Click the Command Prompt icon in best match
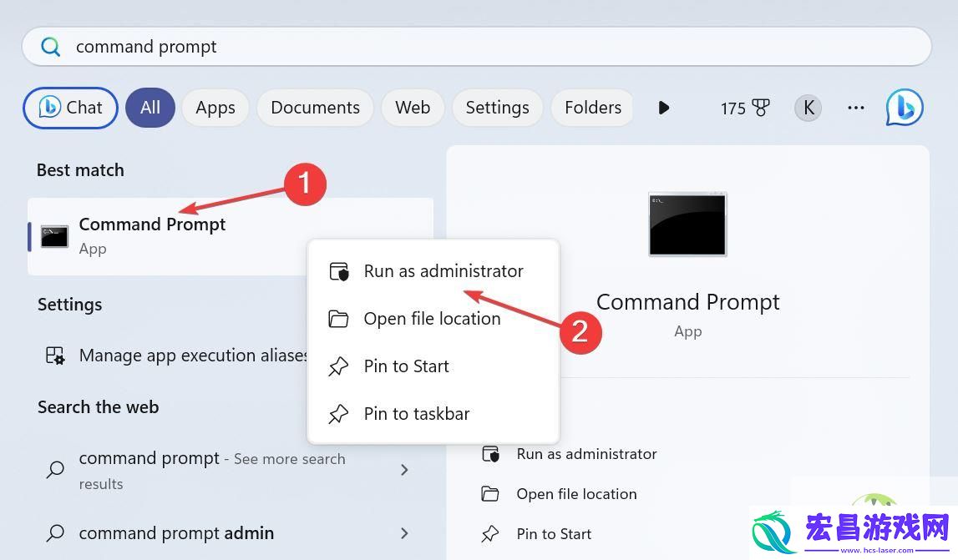Screen dimensions: 958x560 [x=54, y=236]
